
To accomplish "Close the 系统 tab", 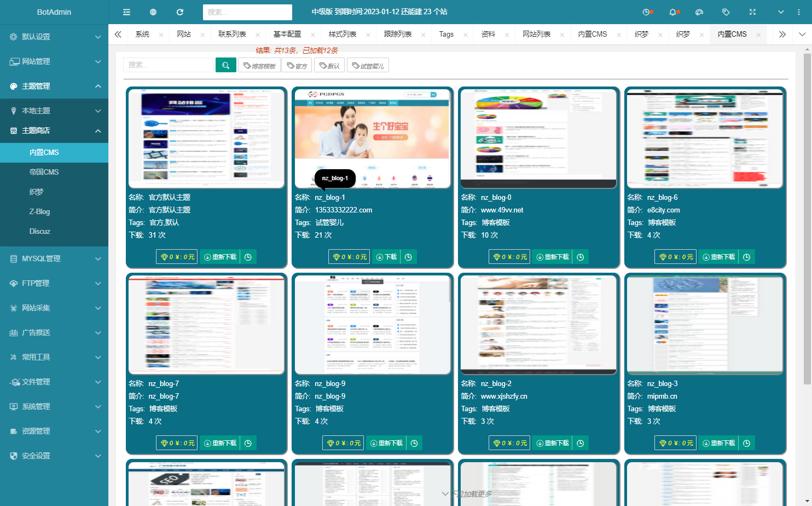I will [161, 34].
